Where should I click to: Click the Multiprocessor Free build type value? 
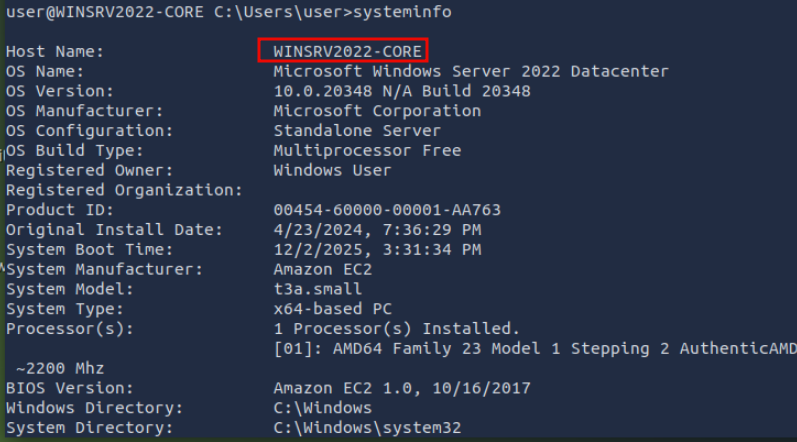point(367,151)
